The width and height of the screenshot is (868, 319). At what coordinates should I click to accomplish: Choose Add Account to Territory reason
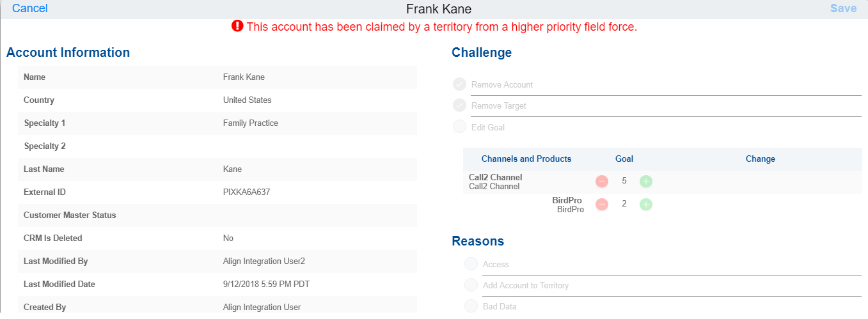471,285
